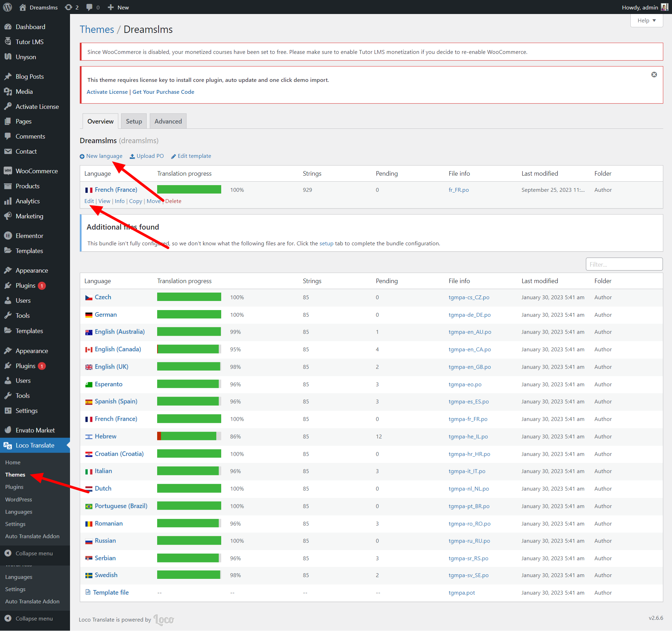
Task: Expand the Help dropdown
Action: pyautogui.click(x=646, y=20)
